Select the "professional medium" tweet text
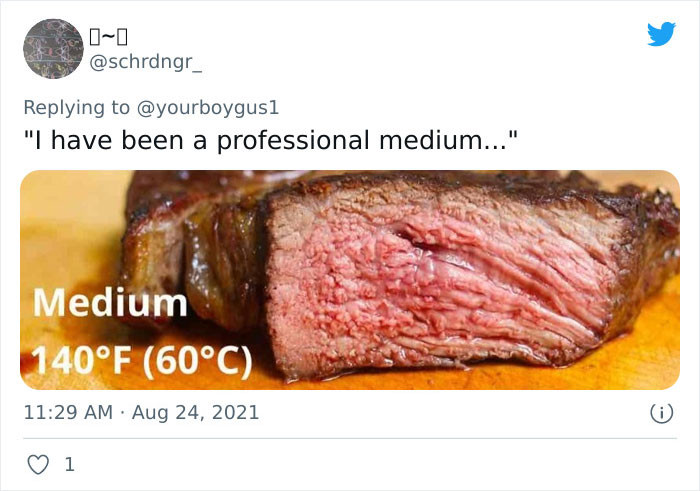700x491 pixels. tap(270, 140)
